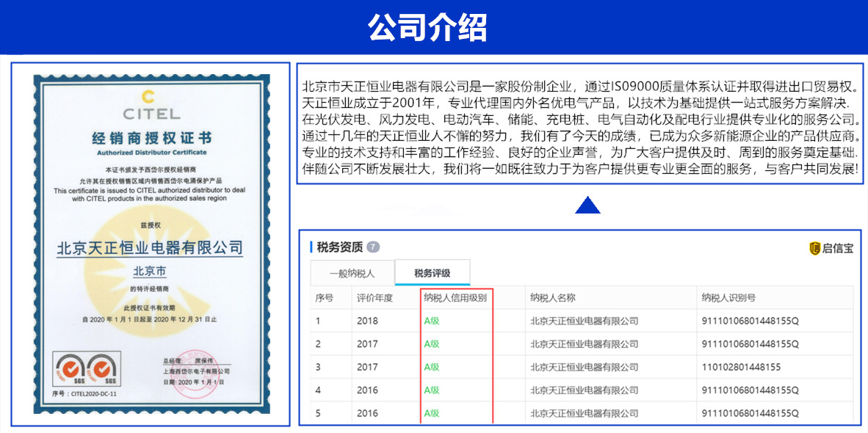Click Authorized Distributor Certificate subtitle
868x433 pixels.
tap(151, 151)
